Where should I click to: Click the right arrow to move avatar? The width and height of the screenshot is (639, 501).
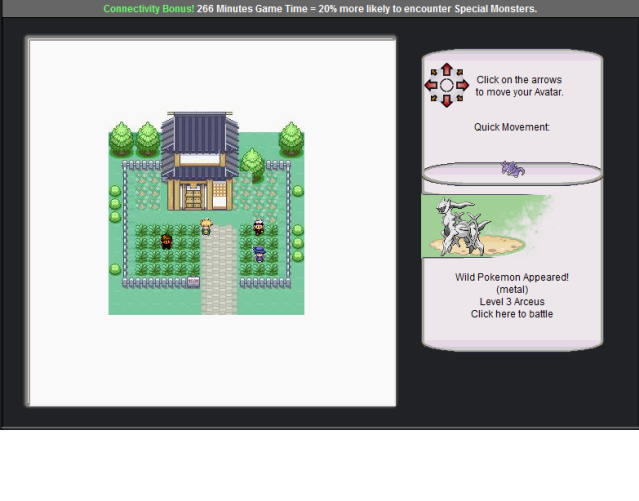click(x=463, y=85)
